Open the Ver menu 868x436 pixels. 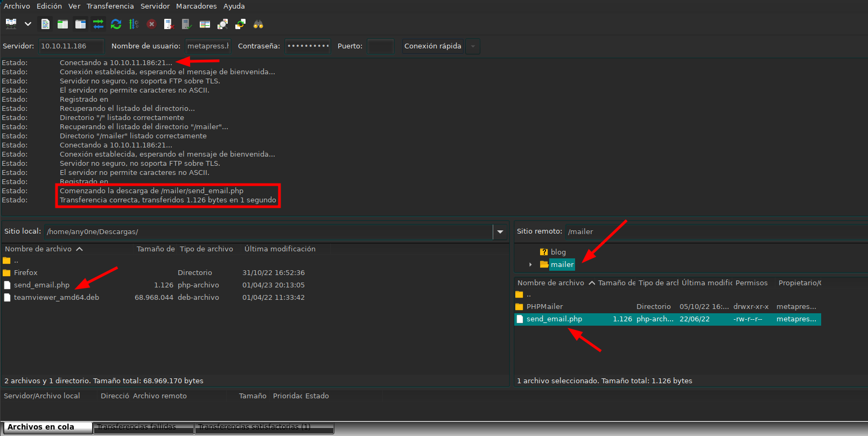coord(74,6)
